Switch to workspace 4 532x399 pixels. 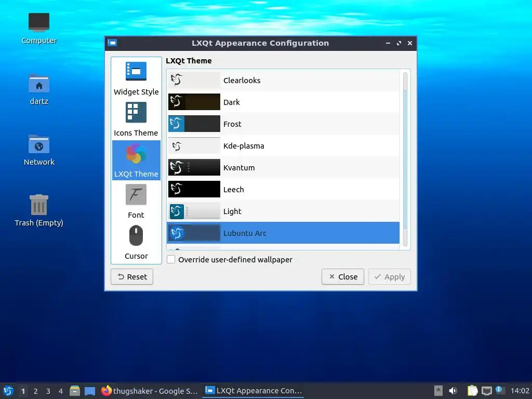[61, 391]
